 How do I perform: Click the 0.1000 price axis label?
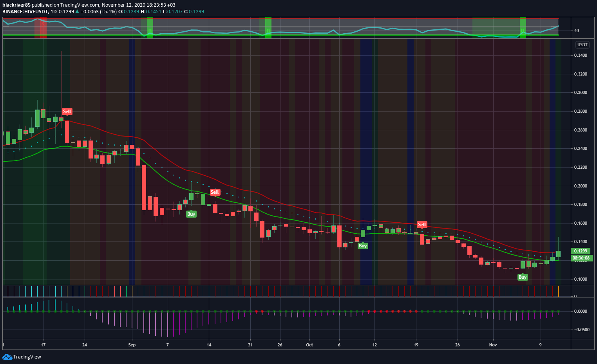pos(581,279)
